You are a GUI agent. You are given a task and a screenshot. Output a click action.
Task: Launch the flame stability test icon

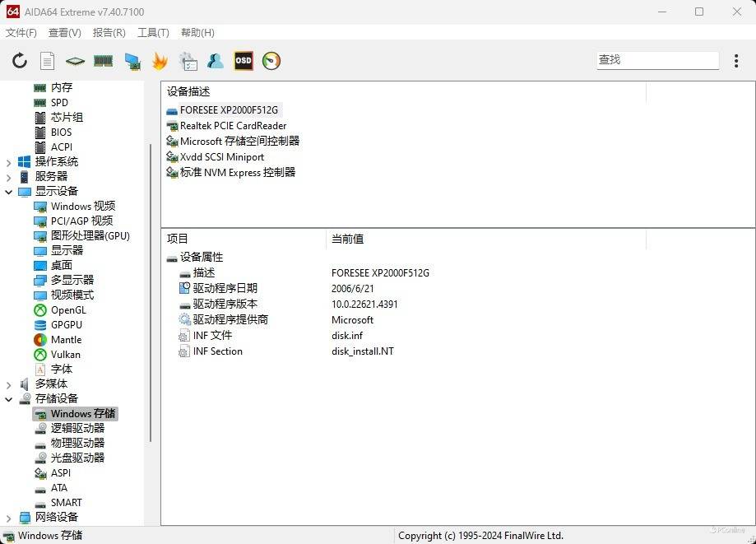click(160, 61)
